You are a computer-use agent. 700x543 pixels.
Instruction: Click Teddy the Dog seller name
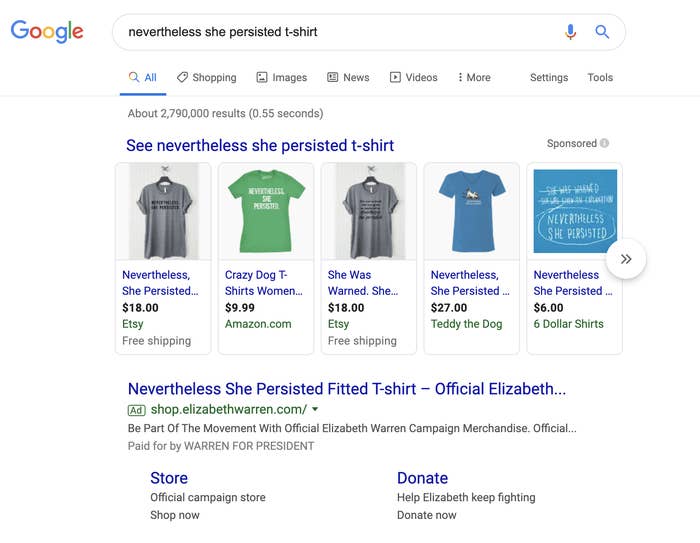(467, 324)
